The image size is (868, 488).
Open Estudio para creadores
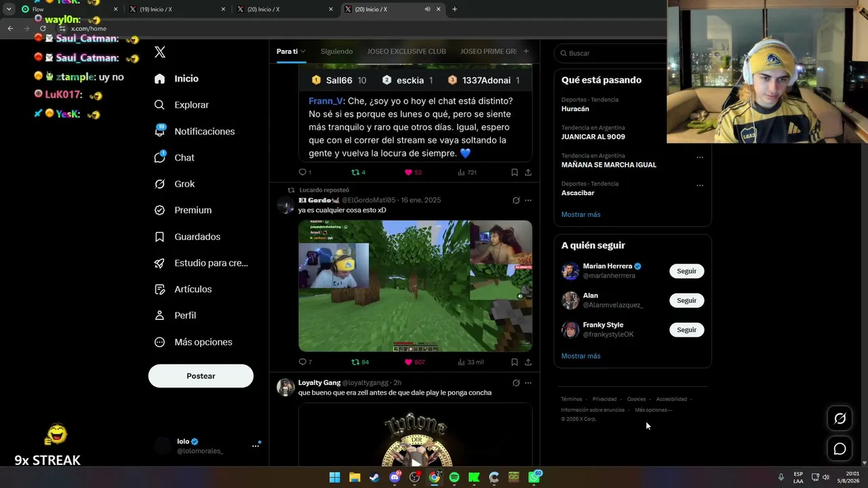click(x=201, y=263)
